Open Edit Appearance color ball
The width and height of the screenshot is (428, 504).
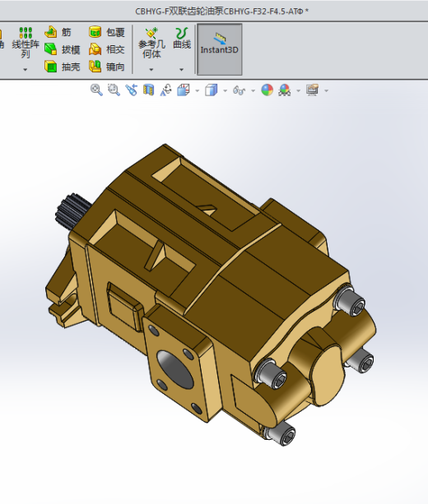[x=267, y=90]
